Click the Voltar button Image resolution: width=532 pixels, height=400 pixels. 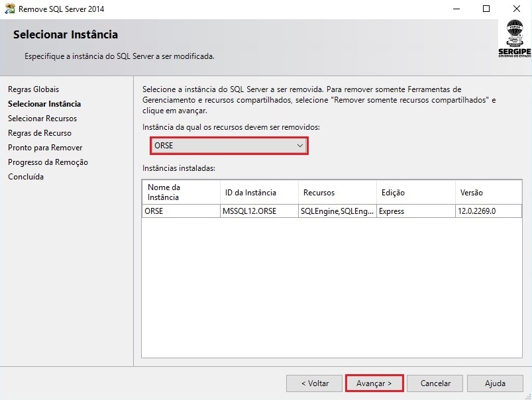(315, 383)
